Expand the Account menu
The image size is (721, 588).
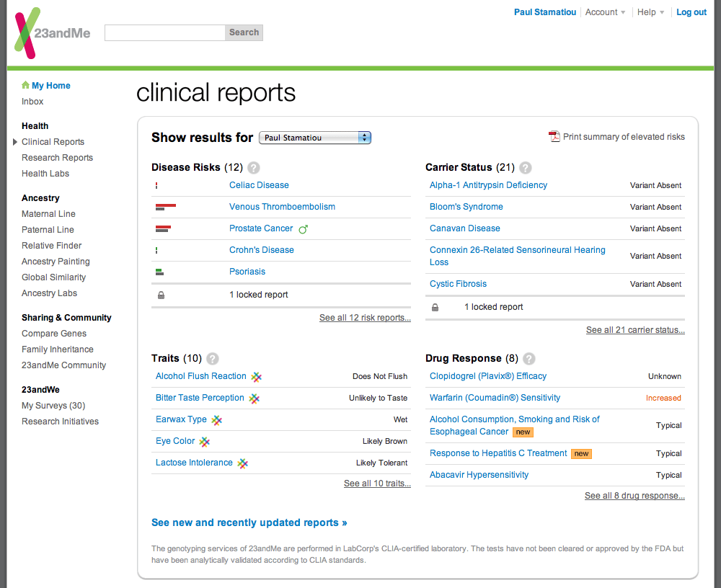click(x=606, y=12)
